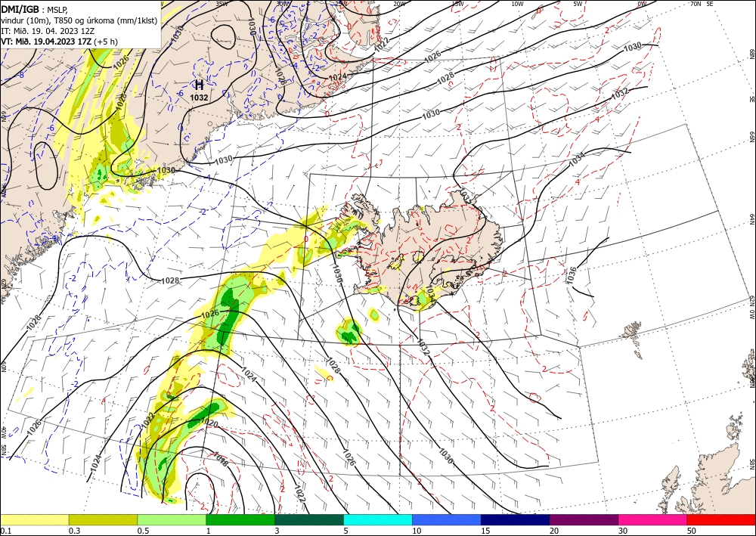756x536 pixels.
Task: Click the navy 15–20 legend swatch
Action: coord(516,520)
